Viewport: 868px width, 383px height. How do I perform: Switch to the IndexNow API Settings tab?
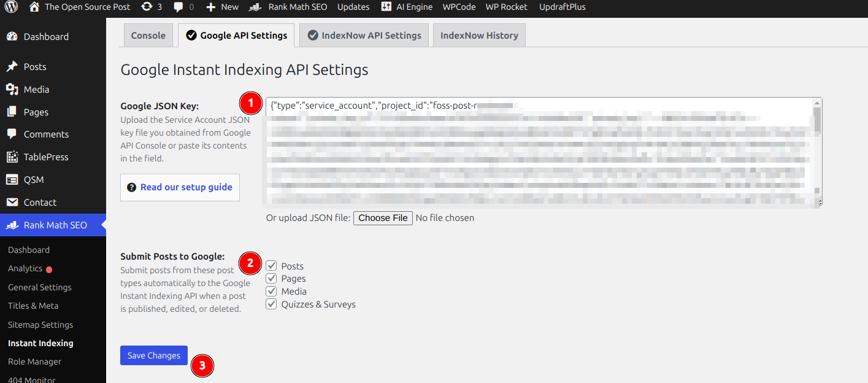(x=364, y=36)
